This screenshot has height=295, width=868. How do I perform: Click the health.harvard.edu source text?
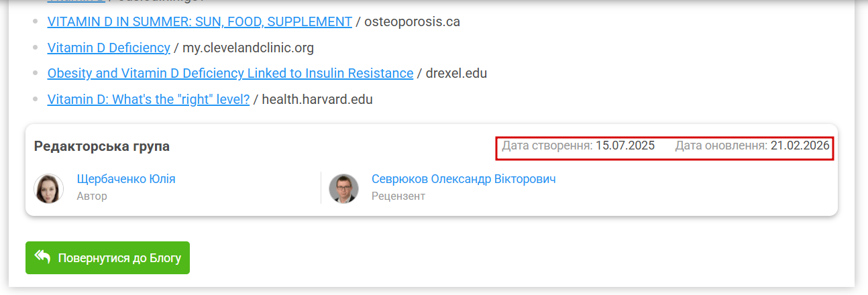pos(317,99)
